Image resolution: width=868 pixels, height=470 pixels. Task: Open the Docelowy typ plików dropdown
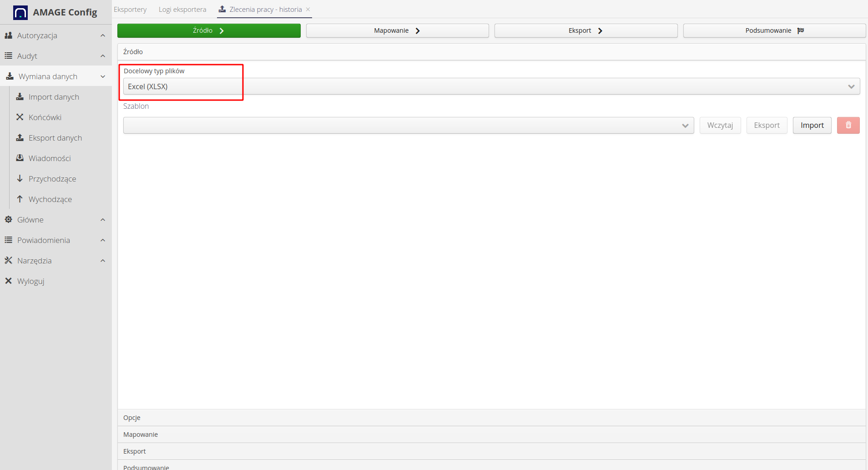click(x=491, y=86)
